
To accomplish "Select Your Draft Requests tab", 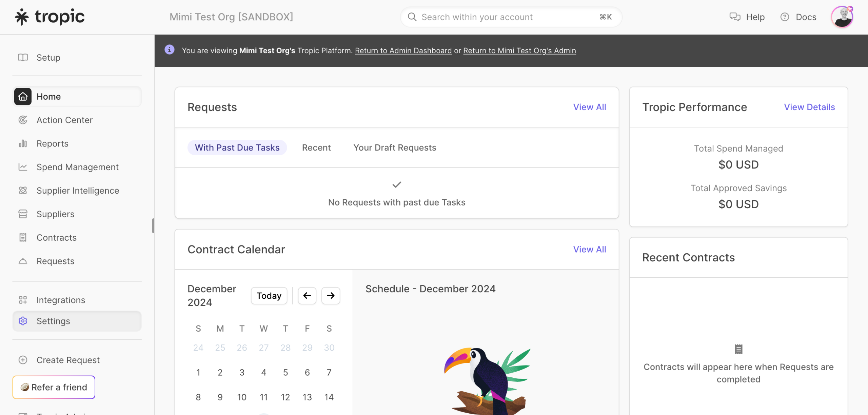I will 394,147.
